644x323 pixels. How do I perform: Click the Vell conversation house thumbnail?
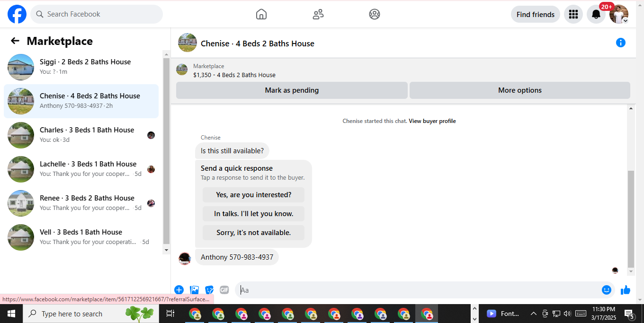coord(21,237)
